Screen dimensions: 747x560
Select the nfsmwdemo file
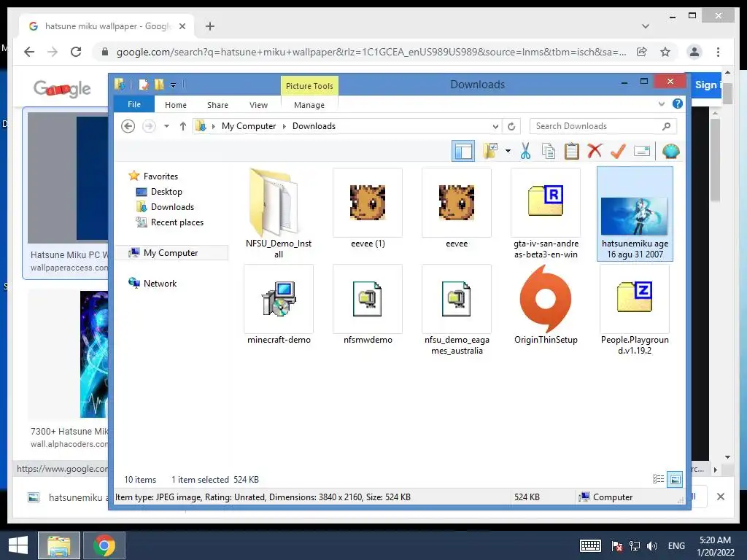(368, 305)
